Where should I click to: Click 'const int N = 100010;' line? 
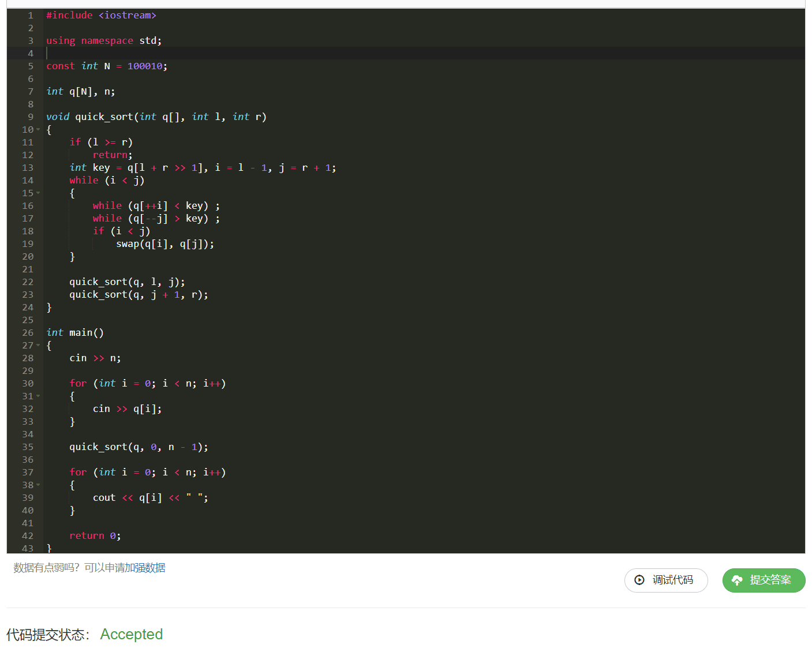point(107,66)
